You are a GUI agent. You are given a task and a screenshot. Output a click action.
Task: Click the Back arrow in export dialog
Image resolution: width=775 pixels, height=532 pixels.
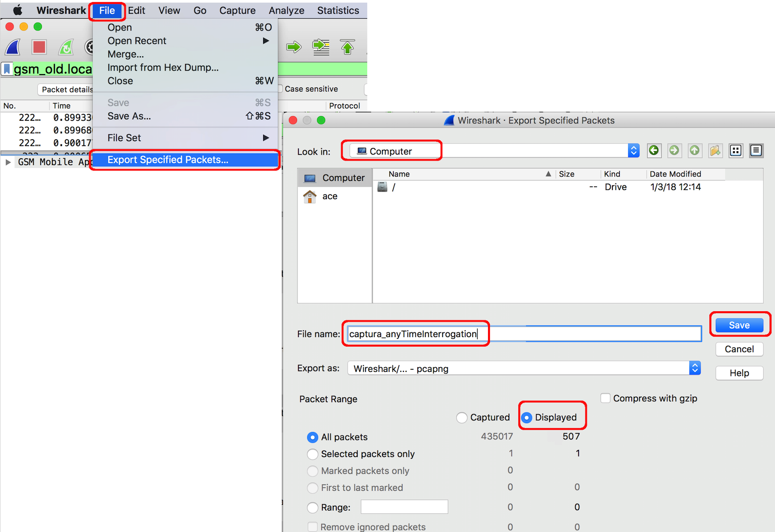point(654,150)
